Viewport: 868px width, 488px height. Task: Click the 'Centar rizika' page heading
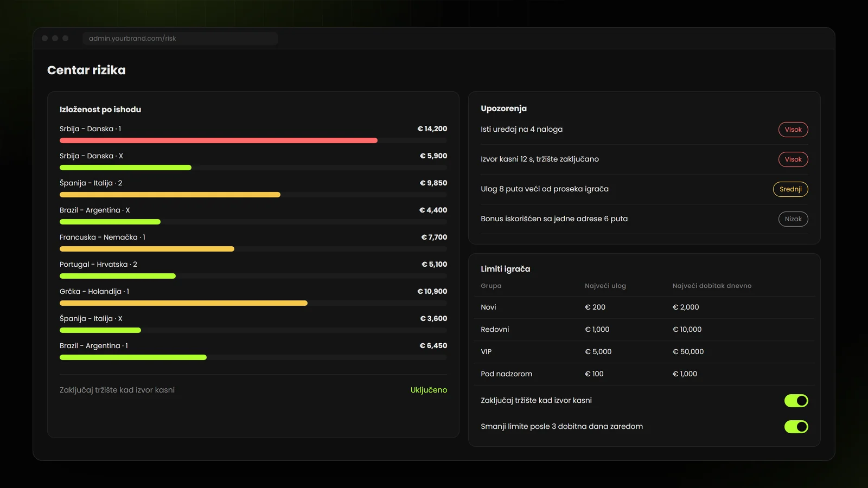point(86,70)
